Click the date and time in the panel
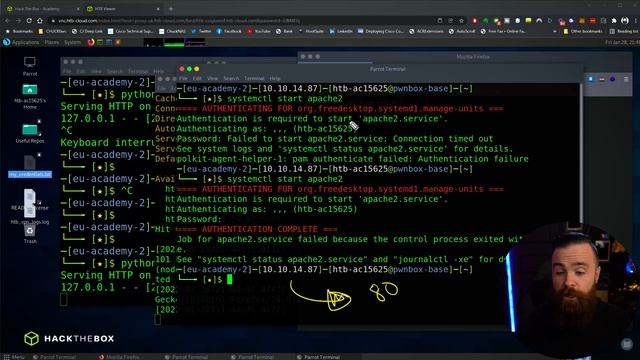Screen dimensions: 640x360 tap(622, 42)
